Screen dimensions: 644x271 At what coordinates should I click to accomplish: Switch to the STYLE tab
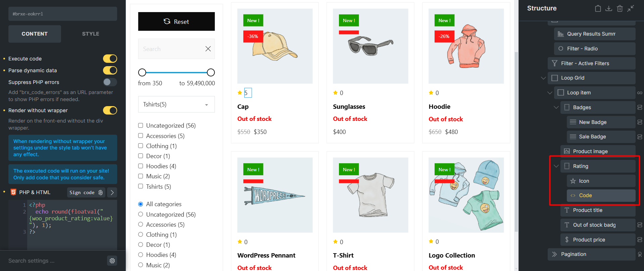click(x=91, y=34)
